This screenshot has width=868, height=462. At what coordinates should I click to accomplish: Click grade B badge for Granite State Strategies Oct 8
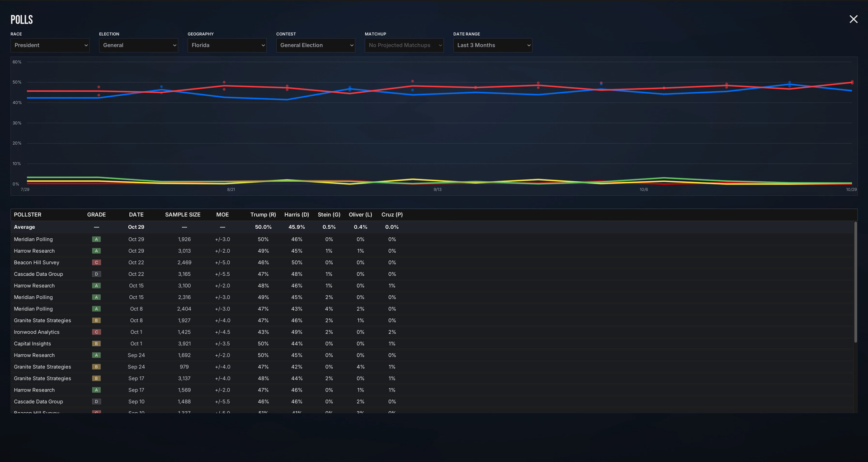(x=96, y=321)
